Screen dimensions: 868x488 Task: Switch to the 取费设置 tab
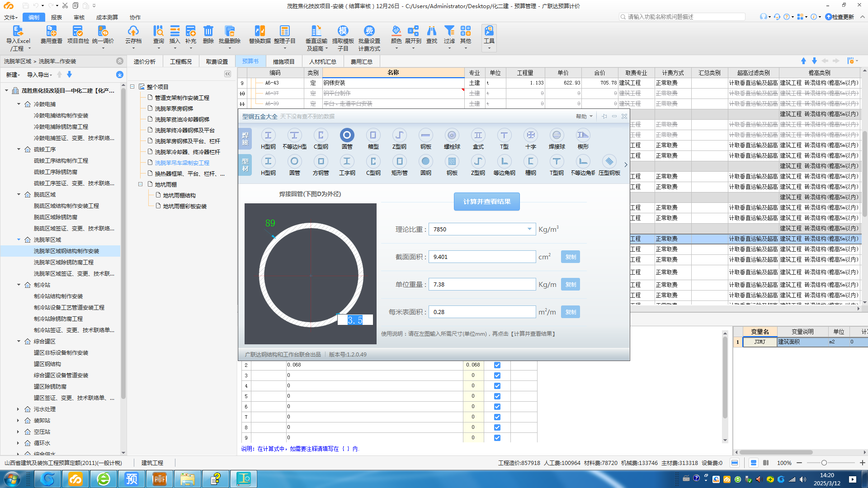[217, 61]
